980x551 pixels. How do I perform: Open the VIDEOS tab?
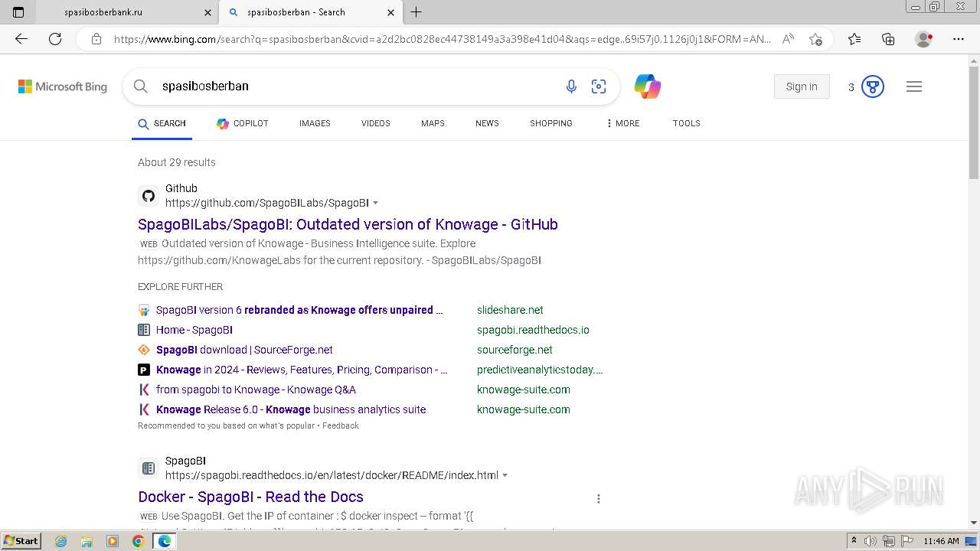pos(376,123)
